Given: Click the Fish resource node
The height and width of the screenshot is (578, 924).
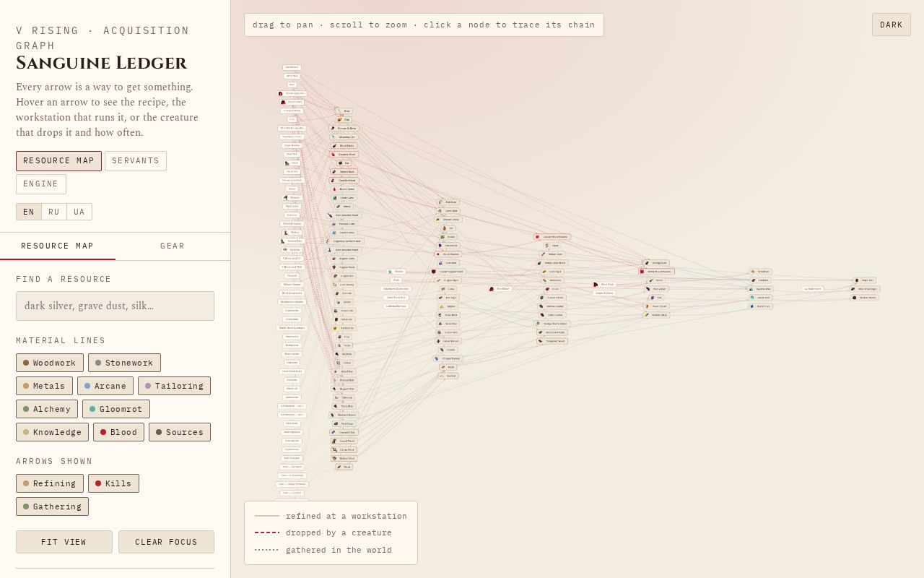Looking at the screenshot, I should click(x=344, y=120).
